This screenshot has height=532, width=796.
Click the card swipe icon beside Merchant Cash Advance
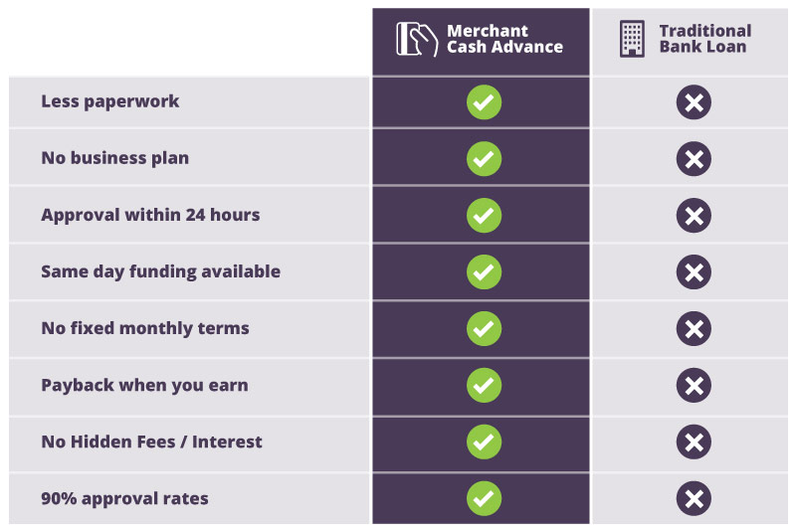click(417, 39)
